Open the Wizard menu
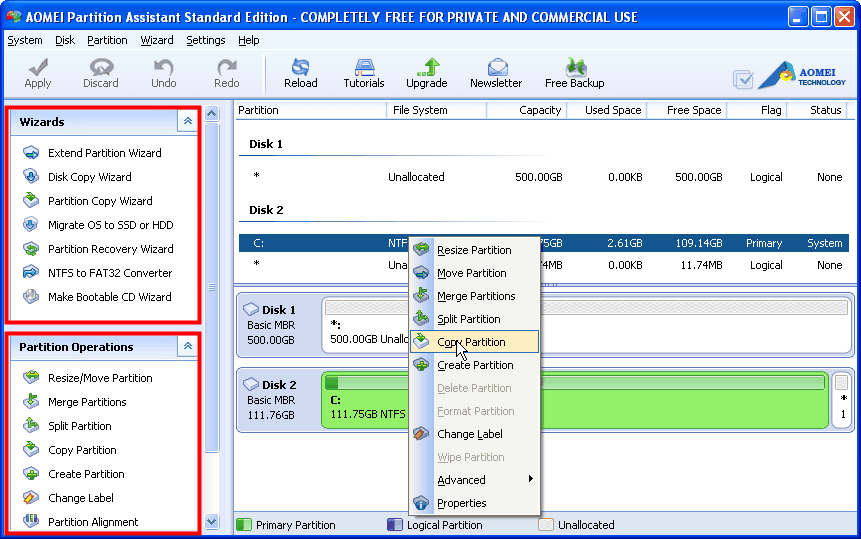This screenshot has height=539, width=861. (x=156, y=40)
